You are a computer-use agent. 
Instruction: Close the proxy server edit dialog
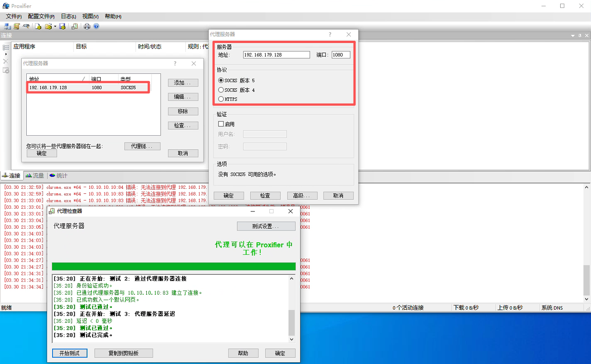pos(349,34)
